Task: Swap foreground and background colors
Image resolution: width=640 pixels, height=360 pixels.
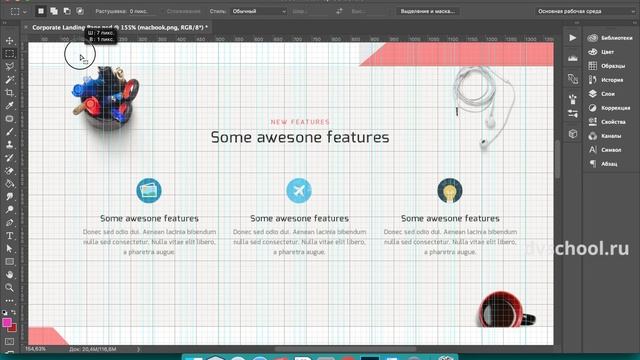Action: (x=13, y=312)
